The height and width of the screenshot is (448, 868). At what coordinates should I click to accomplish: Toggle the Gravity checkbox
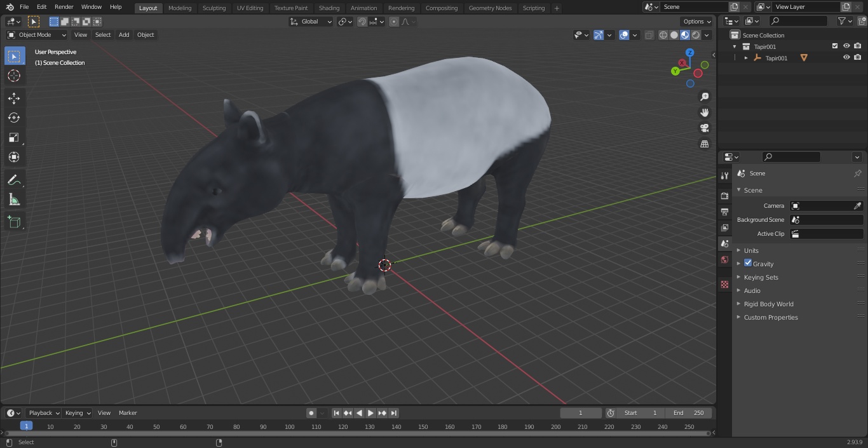point(748,263)
